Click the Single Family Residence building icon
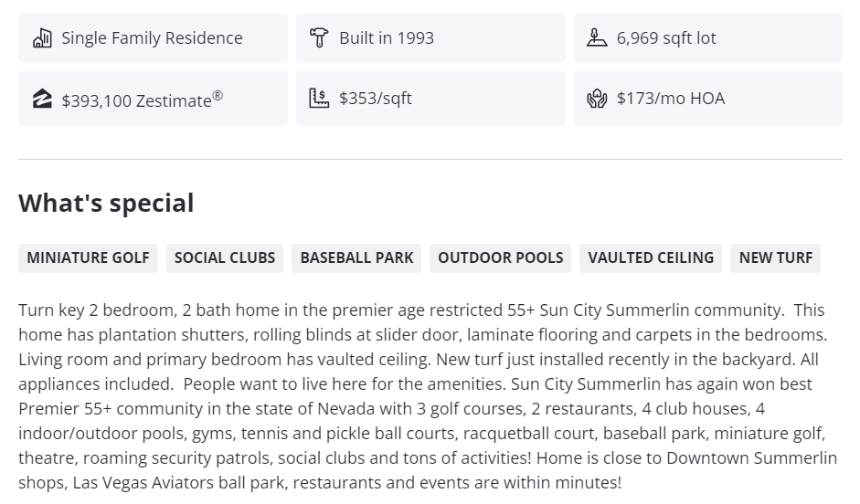This screenshot has width=860, height=504. [x=42, y=38]
